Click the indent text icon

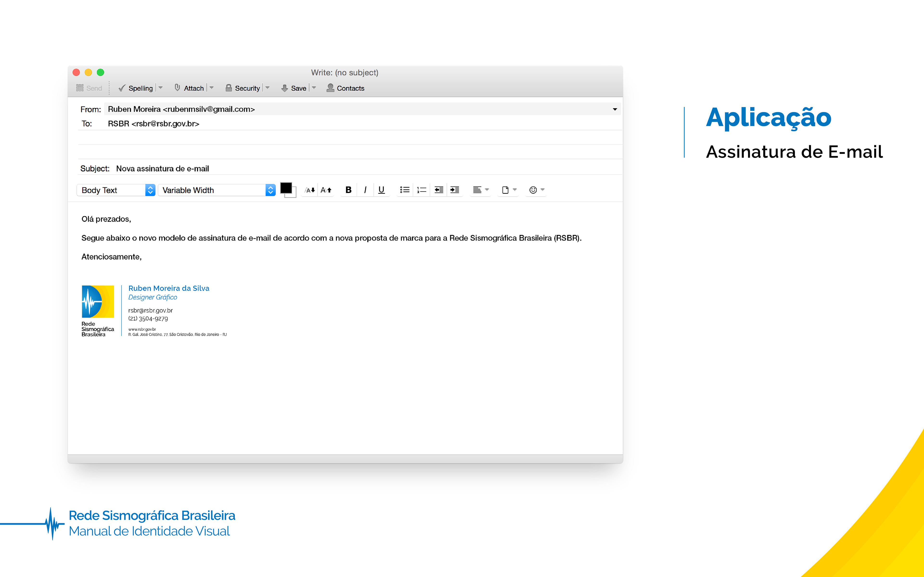point(454,190)
